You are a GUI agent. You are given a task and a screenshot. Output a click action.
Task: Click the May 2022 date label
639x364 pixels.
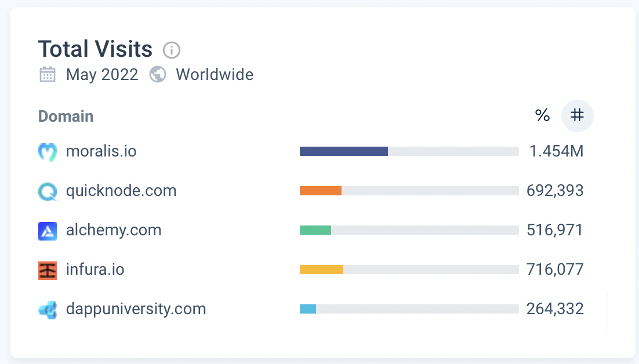pyautogui.click(x=102, y=75)
